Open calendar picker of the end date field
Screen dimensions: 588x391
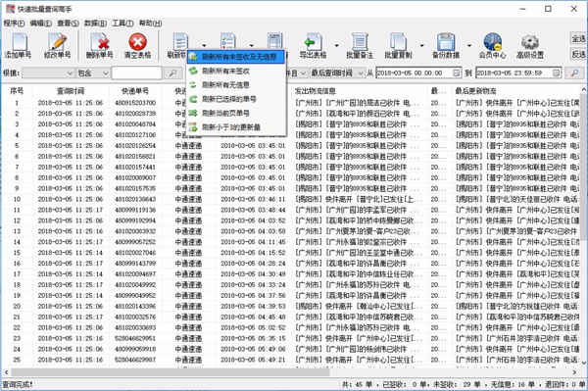click(556, 73)
